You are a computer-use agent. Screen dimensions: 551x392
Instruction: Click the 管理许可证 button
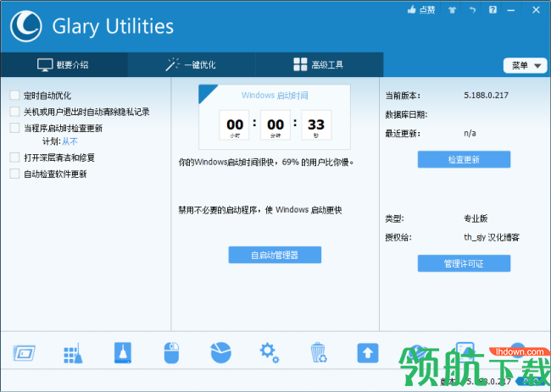point(464,263)
